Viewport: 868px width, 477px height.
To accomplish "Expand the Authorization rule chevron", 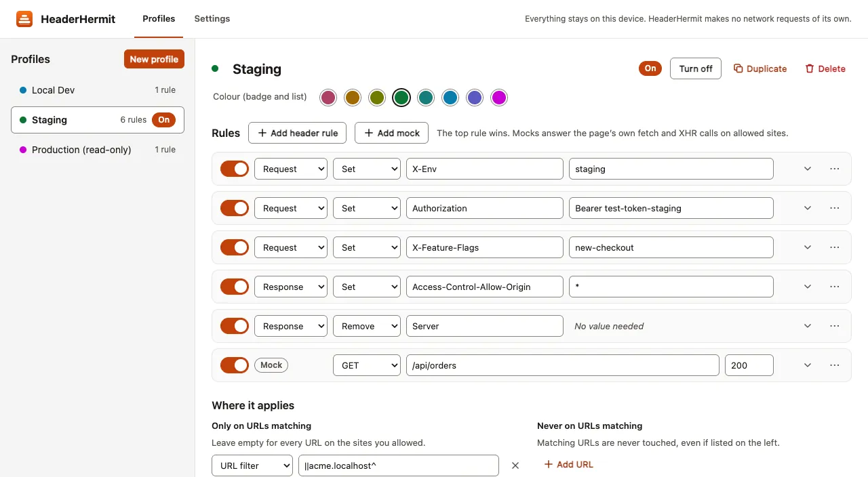I will [808, 208].
